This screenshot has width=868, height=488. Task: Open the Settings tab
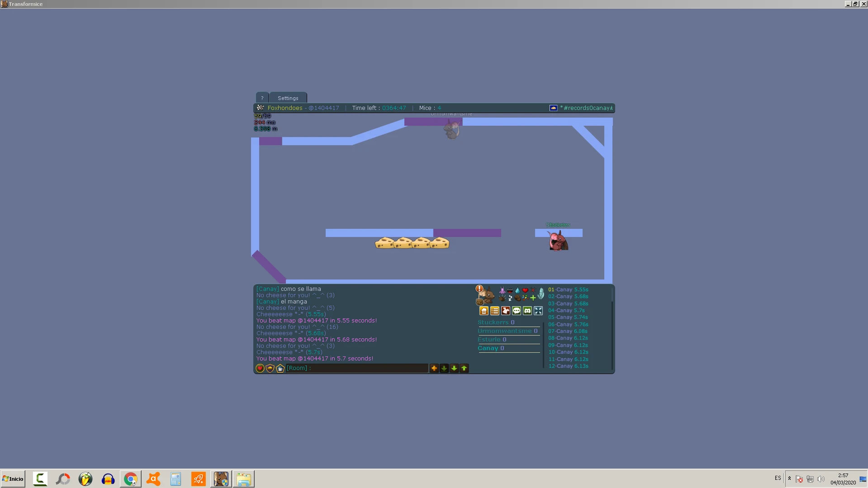coord(288,98)
